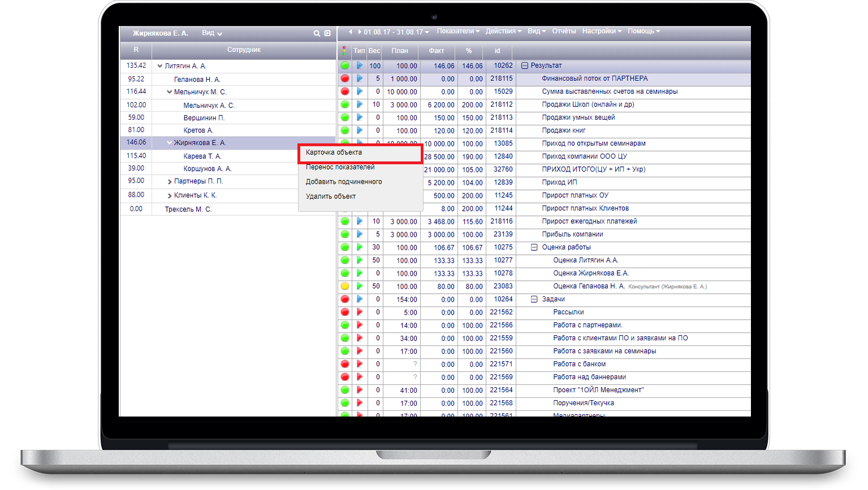
Task: Collapse the Результат group
Action: 524,66
